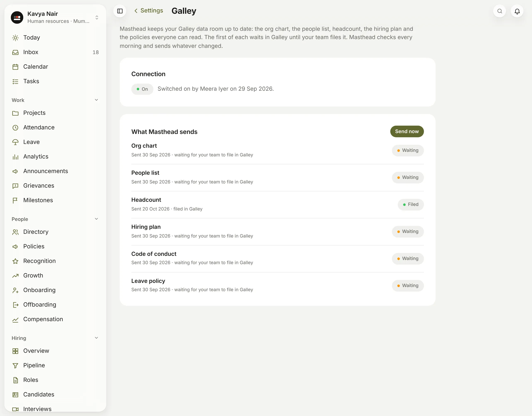Open the Candidates ID card icon

(15, 395)
